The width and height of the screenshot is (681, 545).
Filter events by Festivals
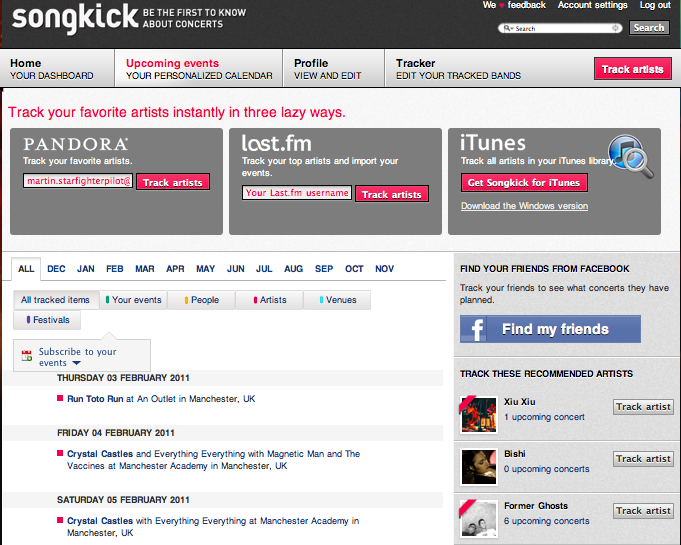[x=47, y=320]
